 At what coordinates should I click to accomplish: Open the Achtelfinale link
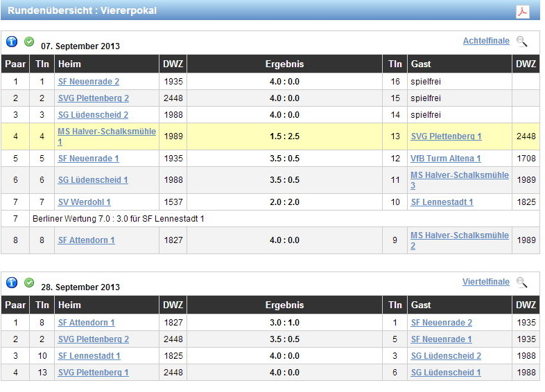point(485,42)
